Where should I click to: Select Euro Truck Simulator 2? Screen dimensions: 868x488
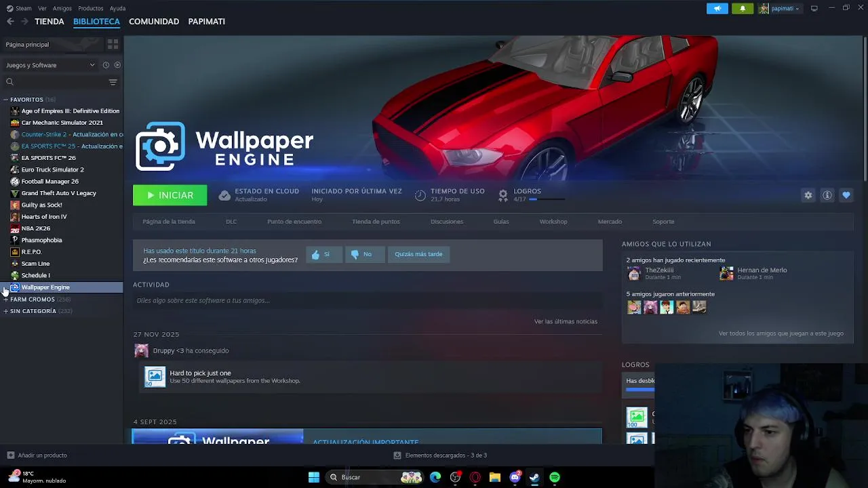[x=53, y=169]
